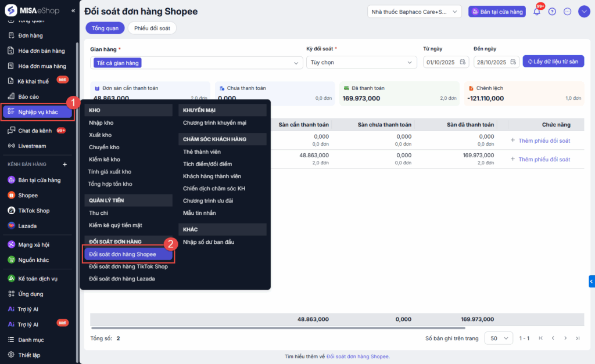Go to the last page arrow

[578, 338]
